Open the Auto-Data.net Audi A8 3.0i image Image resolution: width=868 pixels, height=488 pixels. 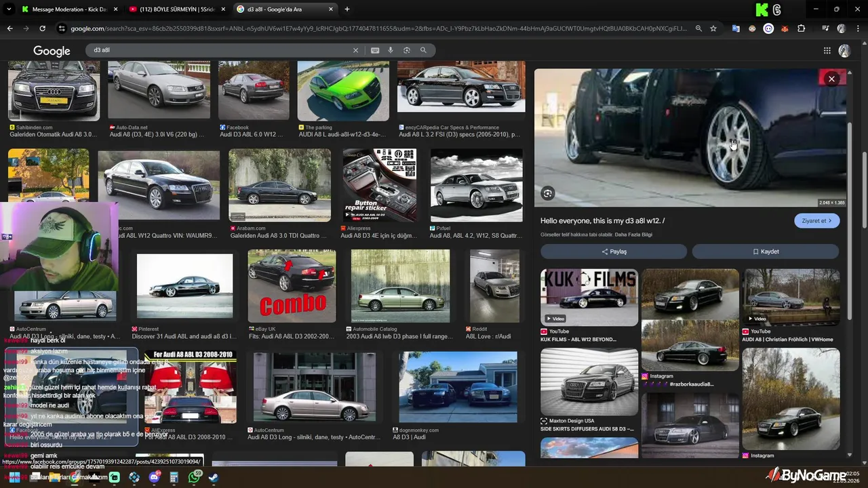pyautogui.click(x=159, y=89)
